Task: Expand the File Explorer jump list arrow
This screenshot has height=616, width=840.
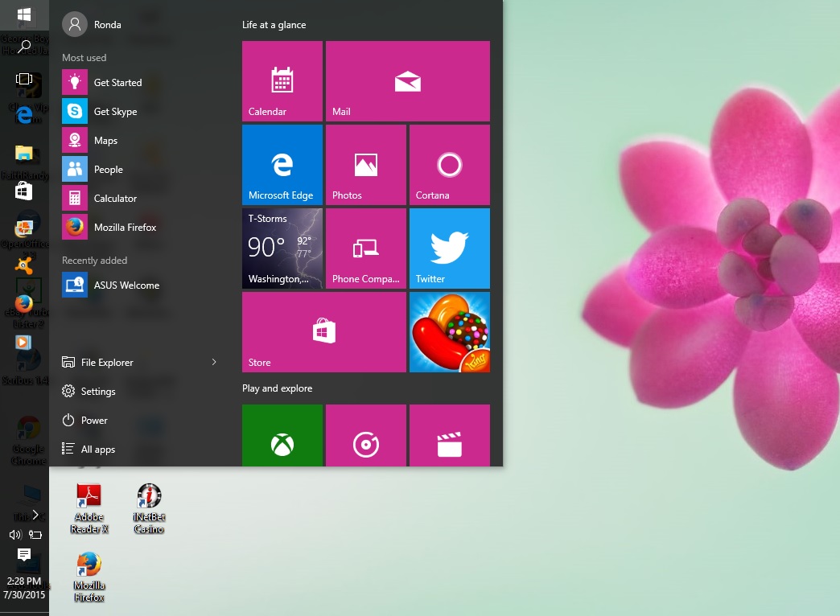Action: 214,363
